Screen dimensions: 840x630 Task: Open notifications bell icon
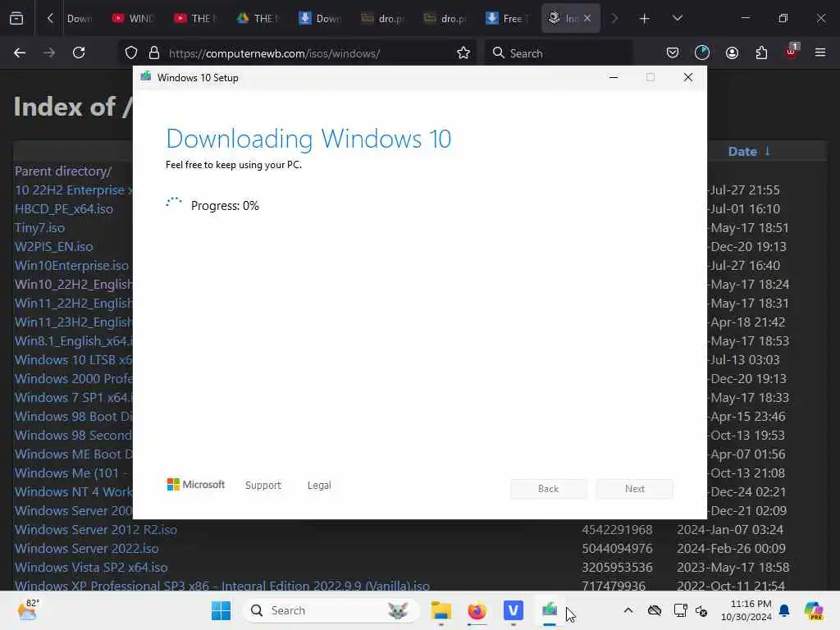pyautogui.click(x=784, y=610)
